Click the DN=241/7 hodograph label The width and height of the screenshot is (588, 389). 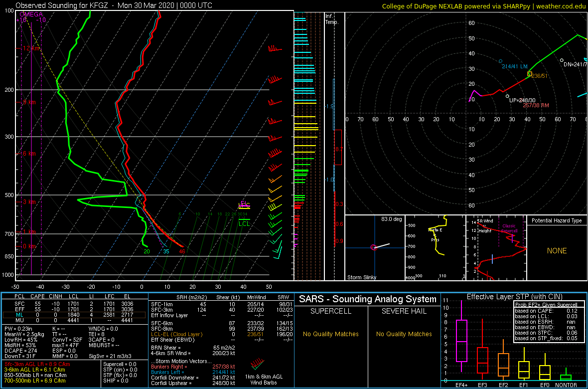(575, 64)
